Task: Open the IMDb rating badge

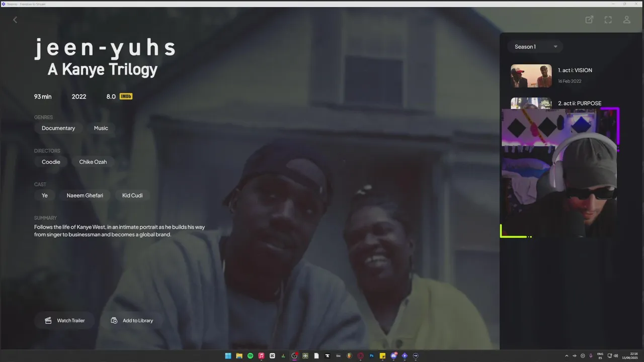Action: (126, 96)
